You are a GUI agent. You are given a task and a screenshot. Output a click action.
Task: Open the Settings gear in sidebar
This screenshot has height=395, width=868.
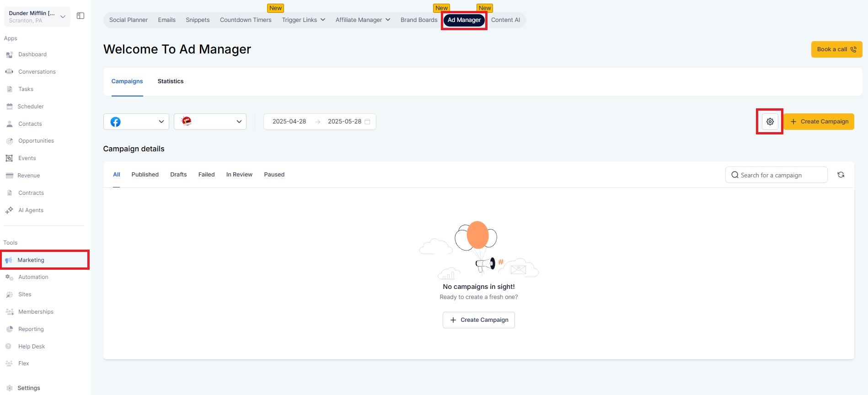click(10, 388)
